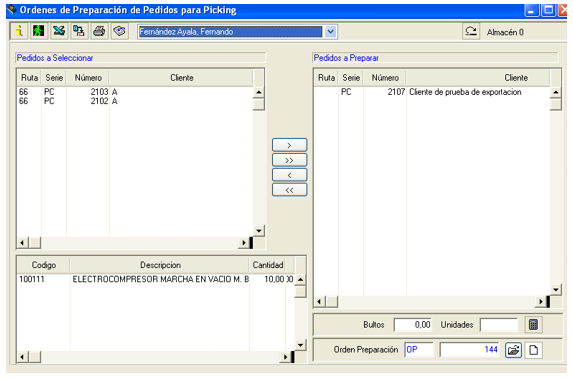Click the crossed pencil edit toolbar icon
573x378 pixels.
click(59, 31)
